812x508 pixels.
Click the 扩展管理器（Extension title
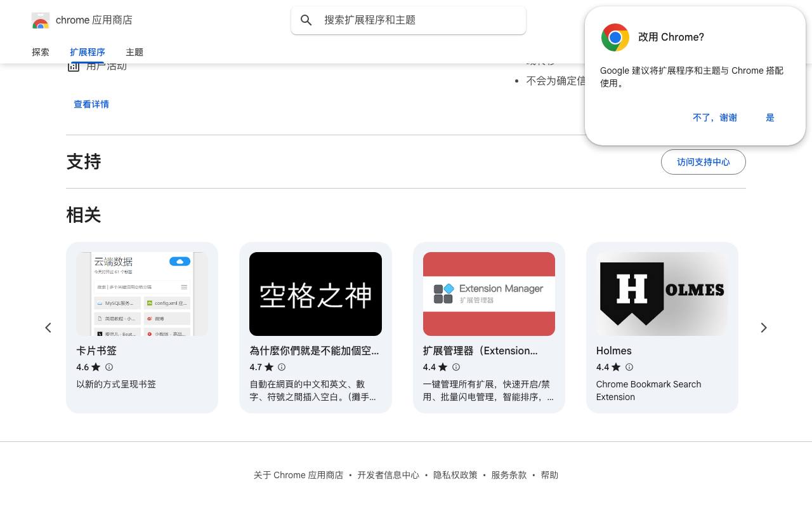point(480,351)
